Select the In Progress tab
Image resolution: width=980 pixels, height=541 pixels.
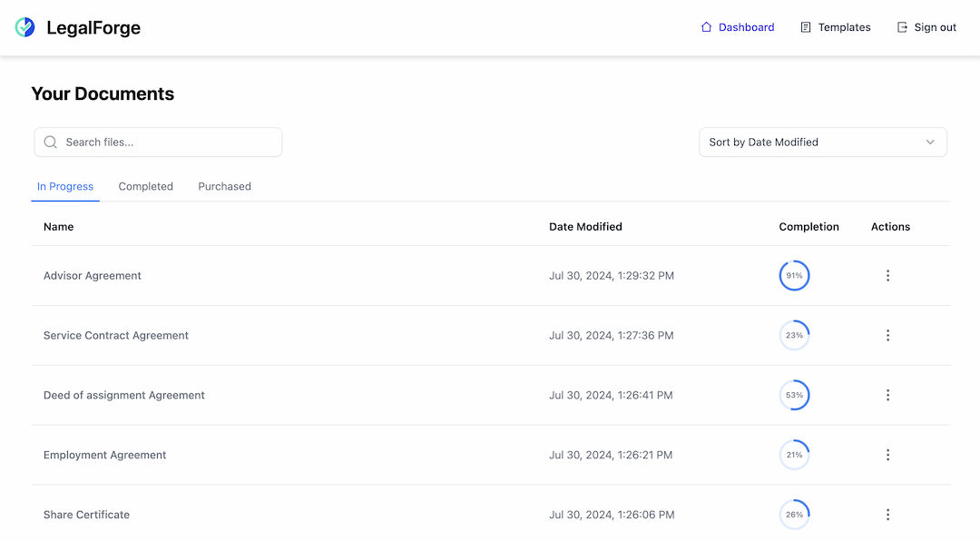[65, 187]
